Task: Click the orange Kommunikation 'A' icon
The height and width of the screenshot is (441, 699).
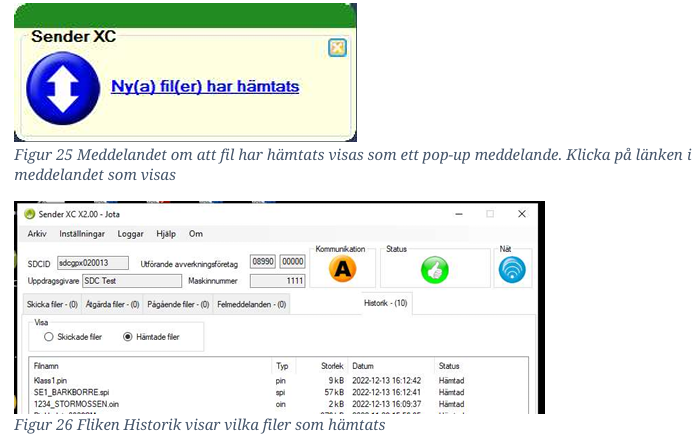Action: click(x=345, y=268)
